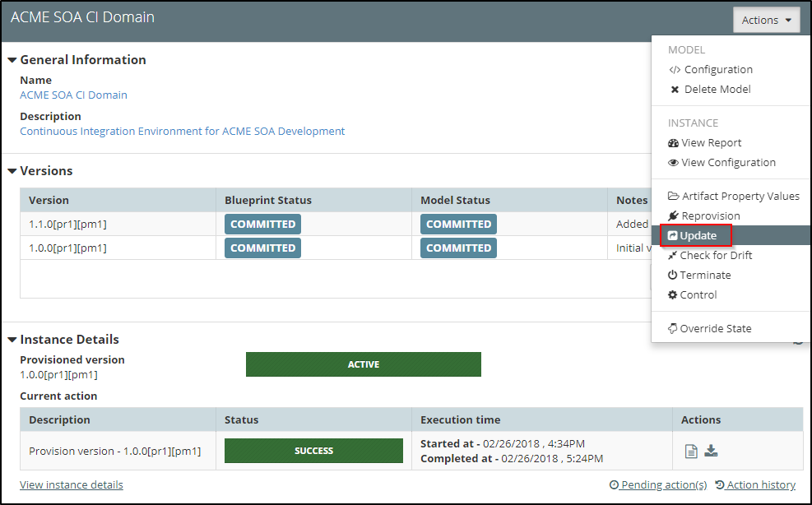The height and width of the screenshot is (505, 812).
Task: Click the log document icon in Actions column
Action: [x=691, y=451]
